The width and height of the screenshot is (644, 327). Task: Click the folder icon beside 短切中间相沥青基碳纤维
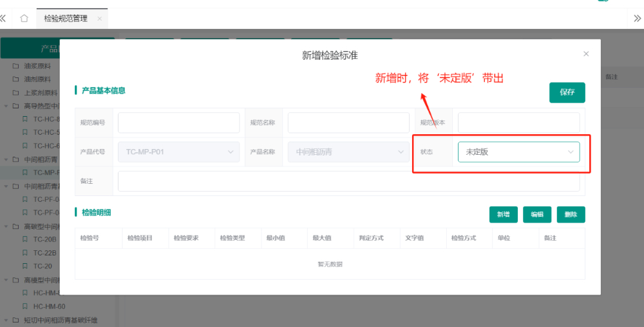[15, 321]
